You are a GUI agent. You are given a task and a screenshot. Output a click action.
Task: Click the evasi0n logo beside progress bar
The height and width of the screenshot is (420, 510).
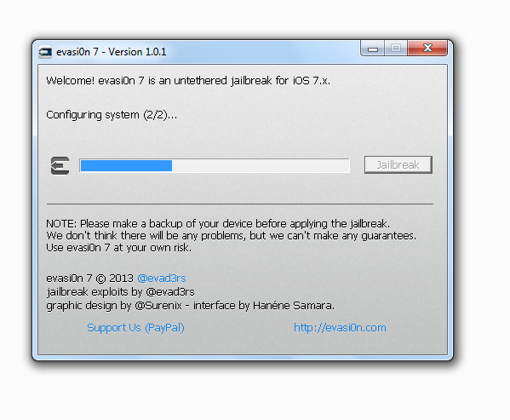pos(60,165)
